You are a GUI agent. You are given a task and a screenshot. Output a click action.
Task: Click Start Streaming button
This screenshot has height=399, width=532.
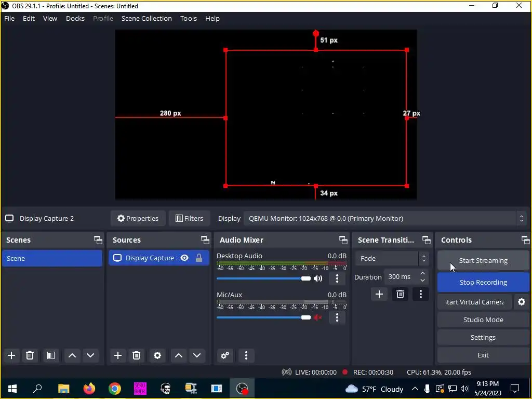[x=483, y=261]
